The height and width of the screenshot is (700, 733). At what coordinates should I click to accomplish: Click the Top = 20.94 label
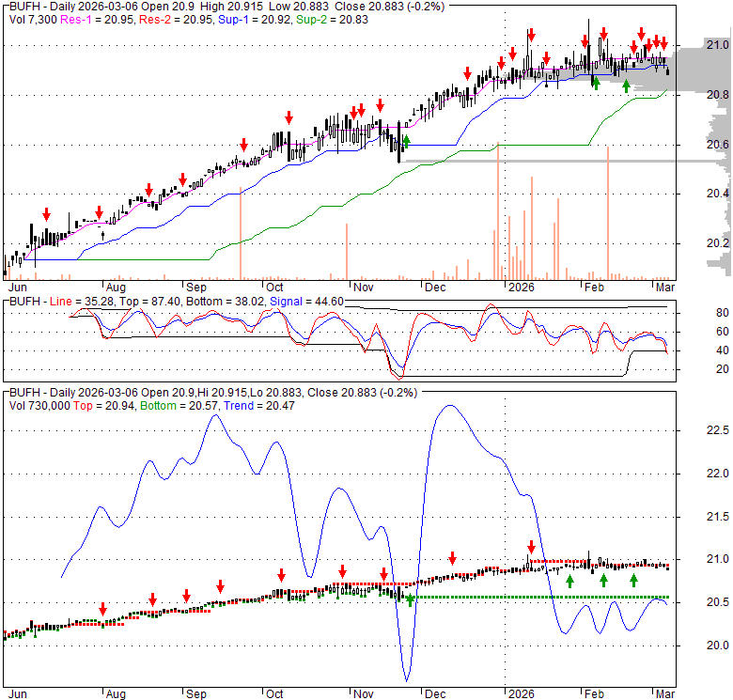(103, 406)
